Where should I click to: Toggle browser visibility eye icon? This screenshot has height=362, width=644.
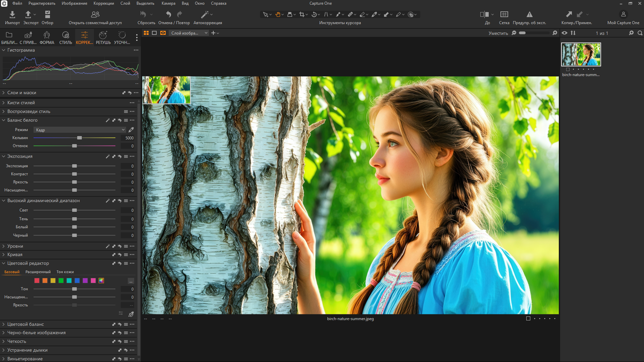click(565, 33)
